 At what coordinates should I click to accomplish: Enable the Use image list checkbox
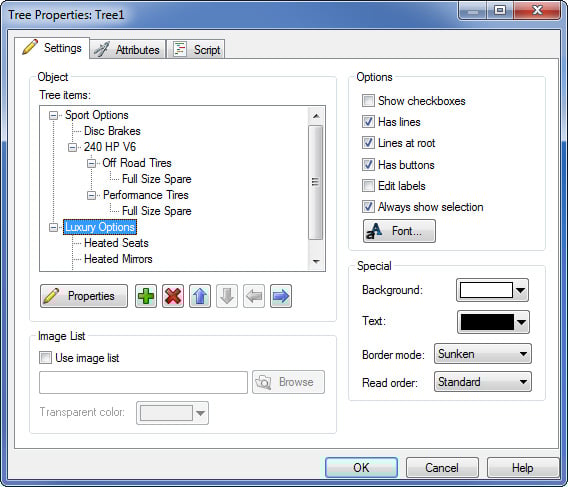(x=45, y=358)
